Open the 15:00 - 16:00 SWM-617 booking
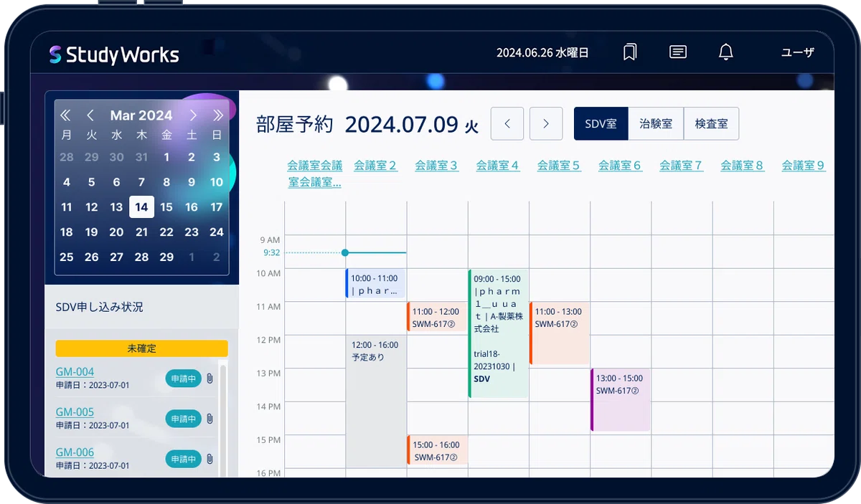This screenshot has height=504, width=861. (437, 451)
